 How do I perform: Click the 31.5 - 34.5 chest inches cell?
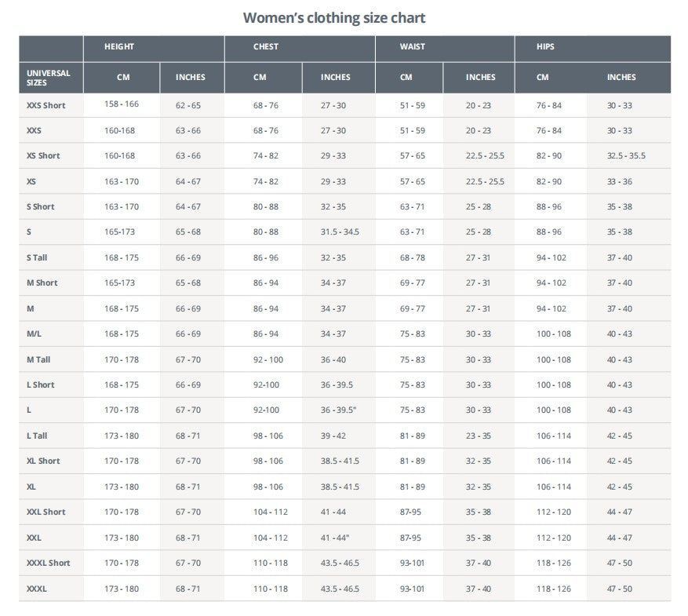340,232
